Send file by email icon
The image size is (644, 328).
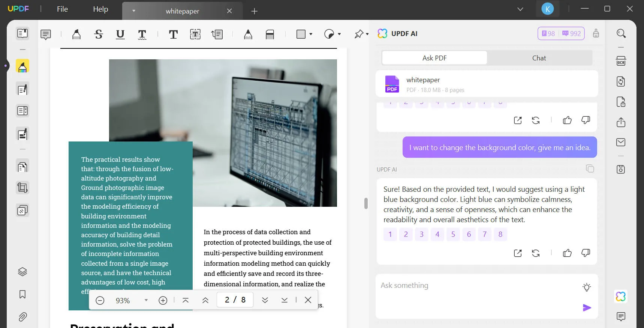(x=621, y=142)
